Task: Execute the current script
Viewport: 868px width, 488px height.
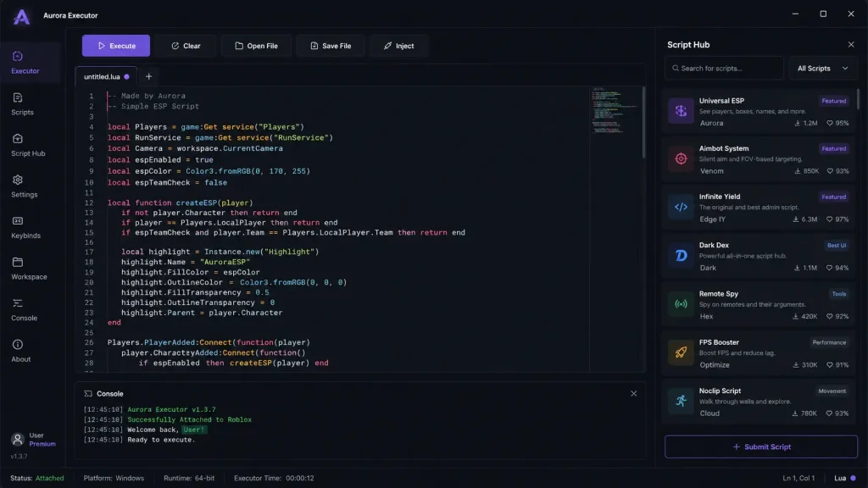Action: click(x=115, y=46)
